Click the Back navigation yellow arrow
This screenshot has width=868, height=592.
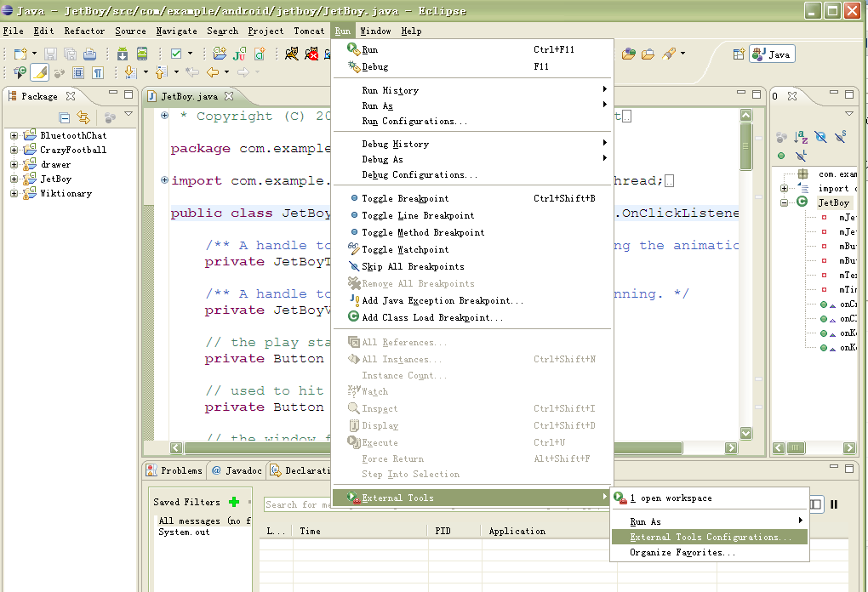pos(213,72)
